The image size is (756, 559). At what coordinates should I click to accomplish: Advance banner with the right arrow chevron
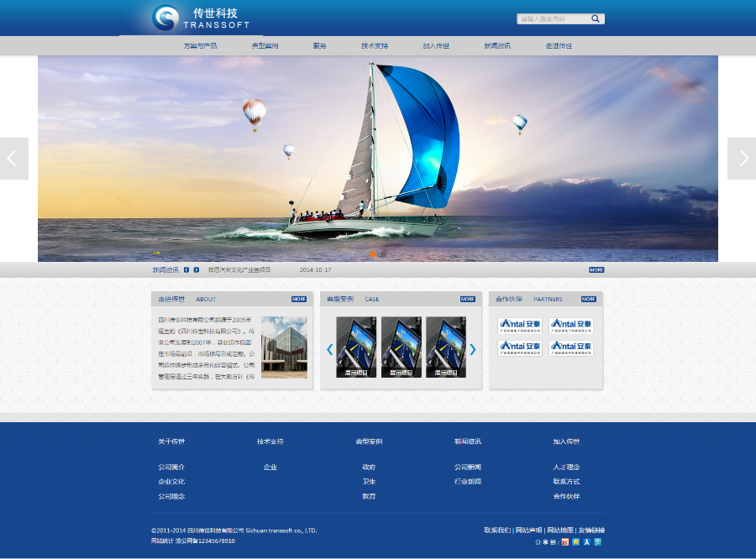(743, 159)
